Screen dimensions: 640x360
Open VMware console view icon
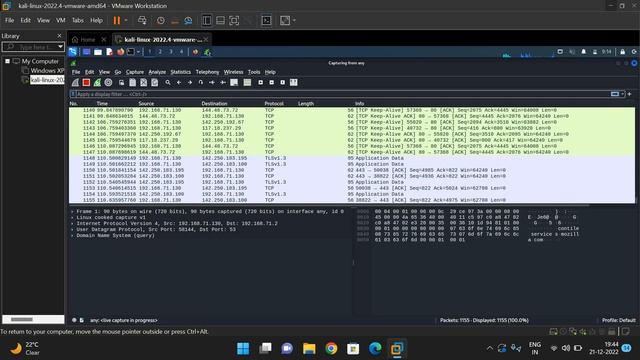pyautogui.click(x=266, y=20)
